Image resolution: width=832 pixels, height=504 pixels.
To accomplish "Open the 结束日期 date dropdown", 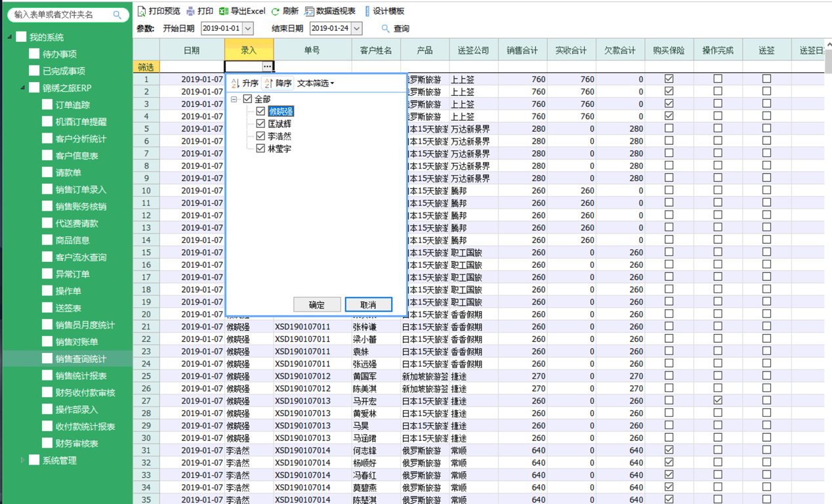I will (357, 28).
